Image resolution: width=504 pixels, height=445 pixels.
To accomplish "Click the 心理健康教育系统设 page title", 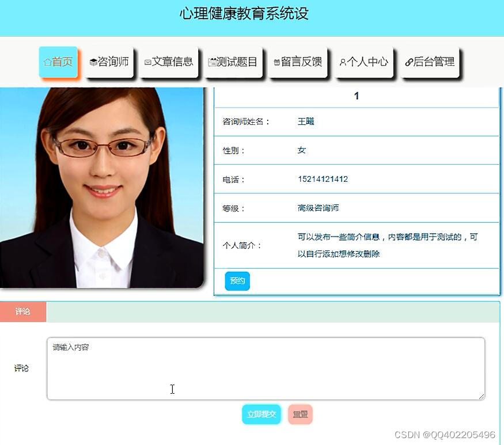I will coord(244,14).
